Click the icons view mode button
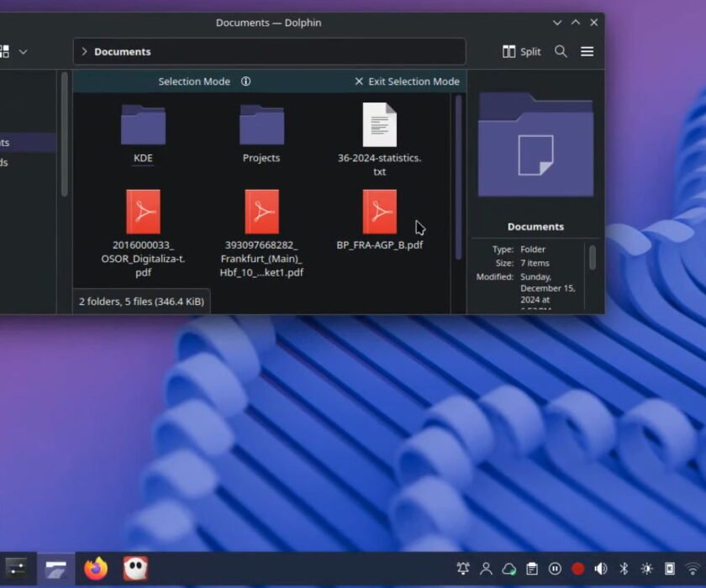This screenshot has width=706, height=588. tap(4, 51)
